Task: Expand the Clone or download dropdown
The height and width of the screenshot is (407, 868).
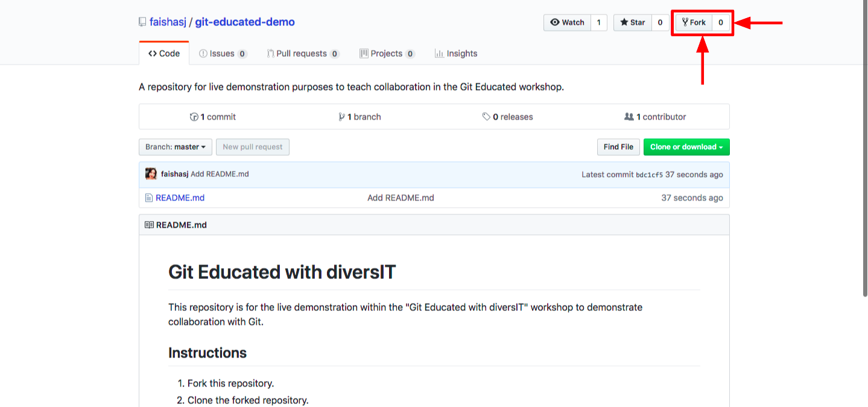Action: click(x=686, y=147)
